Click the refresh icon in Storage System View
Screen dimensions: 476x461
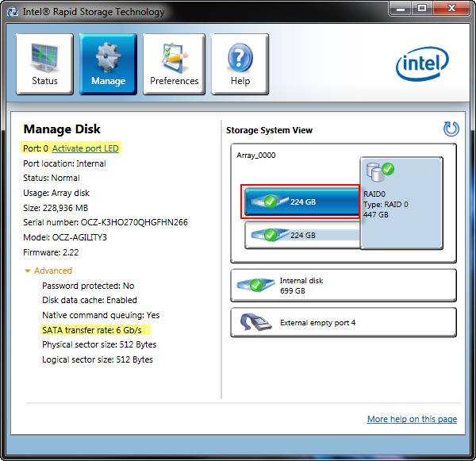point(451,129)
